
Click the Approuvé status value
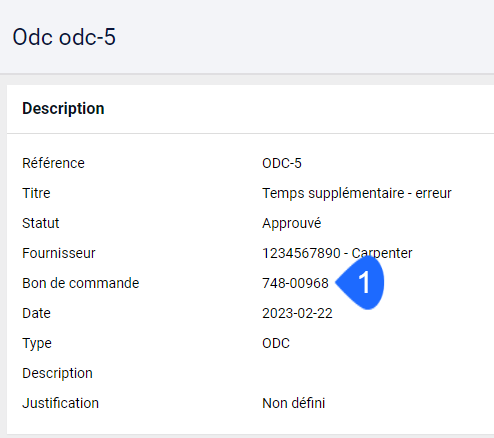click(x=292, y=223)
